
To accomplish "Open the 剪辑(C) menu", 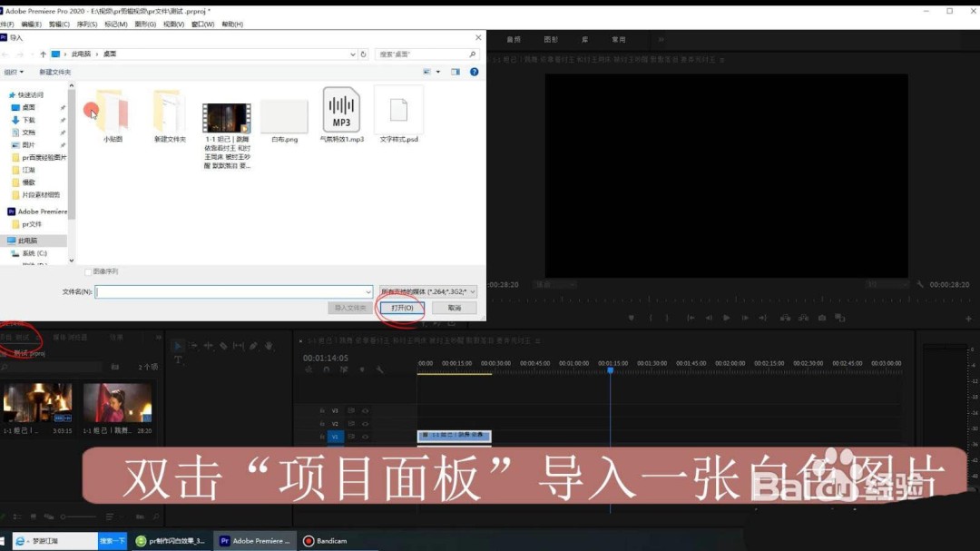I will [x=59, y=25].
